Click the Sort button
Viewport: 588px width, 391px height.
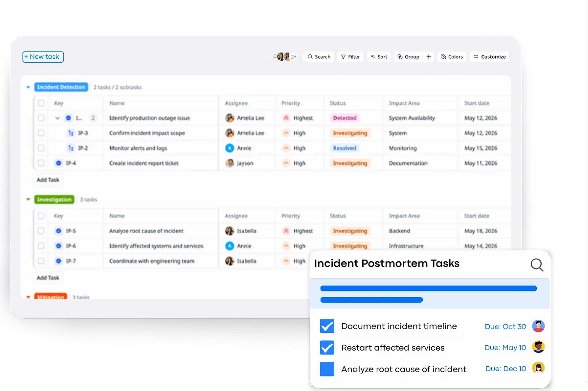point(379,57)
